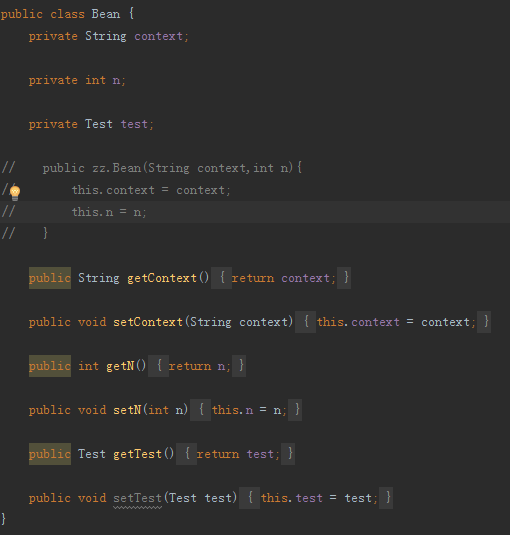510x535 pixels.
Task: Unfold the setN method opening brace
Action: [200, 410]
